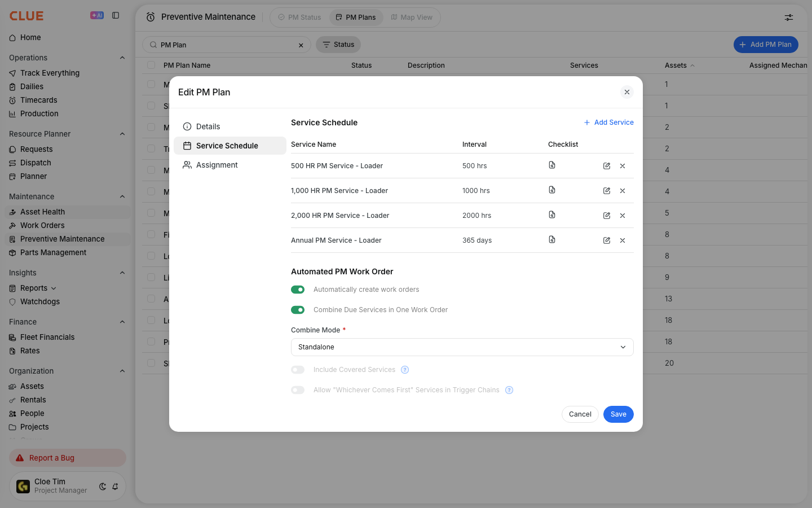This screenshot has width=812, height=508.
Task: Edit the 1,000 HR PM Service row
Action: pos(607,191)
